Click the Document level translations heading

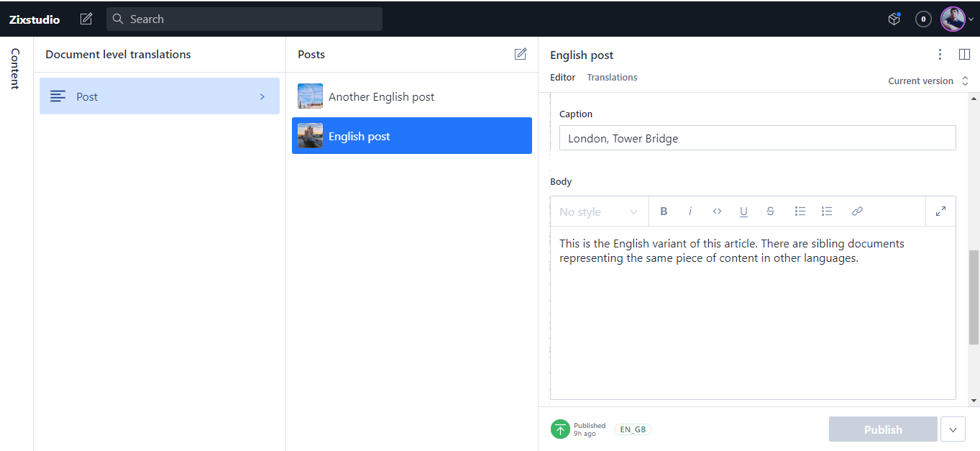[x=118, y=54]
